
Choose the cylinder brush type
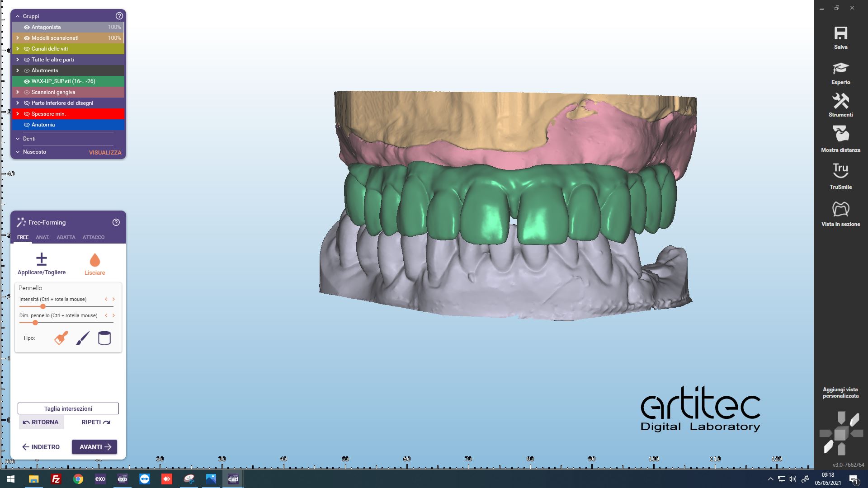coord(104,338)
